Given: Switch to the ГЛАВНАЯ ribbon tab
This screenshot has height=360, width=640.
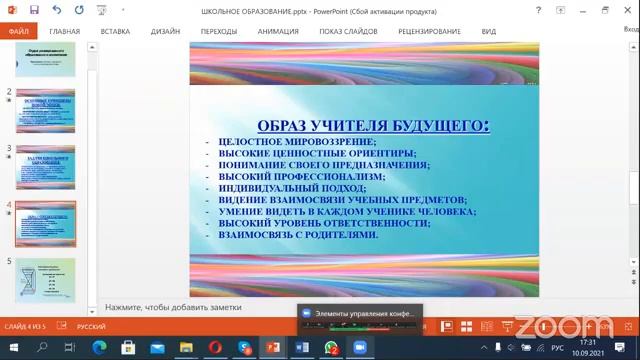Looking at the screenshot, I should pyautogui.click(x=64, y=31).
